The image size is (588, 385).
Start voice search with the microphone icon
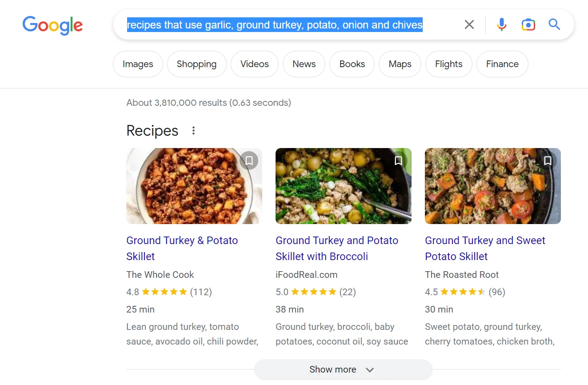(501, 24)
